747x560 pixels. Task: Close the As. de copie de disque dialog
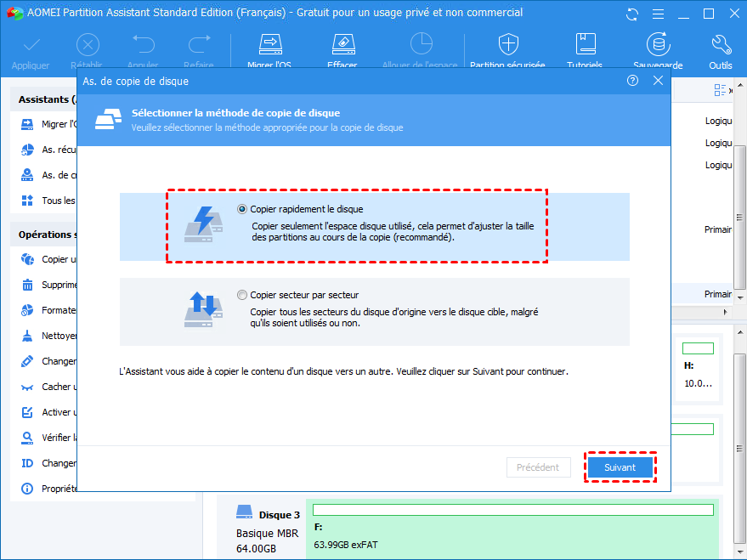[x=658, y=81]
